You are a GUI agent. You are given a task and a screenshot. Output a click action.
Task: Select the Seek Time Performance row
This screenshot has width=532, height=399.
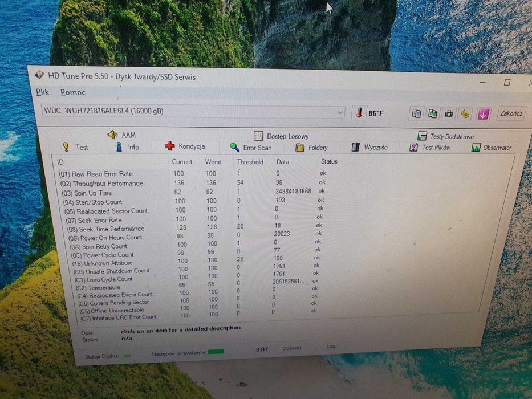[x=194, y=227]
